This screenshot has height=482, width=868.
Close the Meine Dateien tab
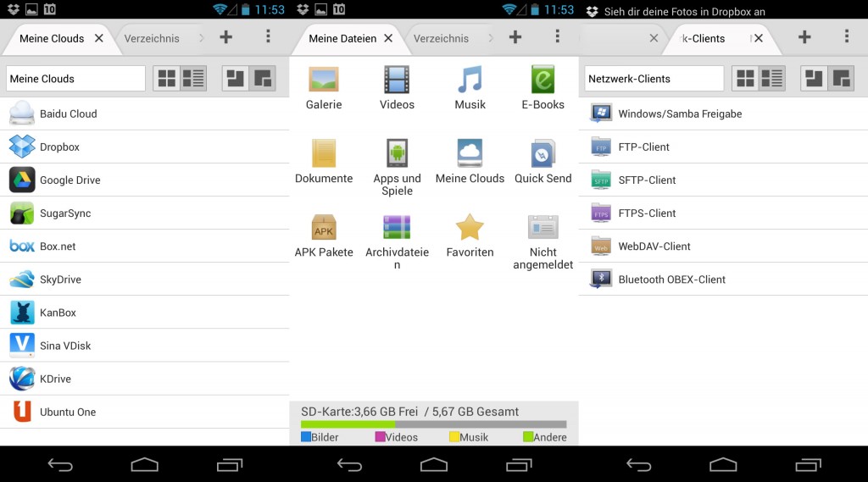click(x=388, y=38)
